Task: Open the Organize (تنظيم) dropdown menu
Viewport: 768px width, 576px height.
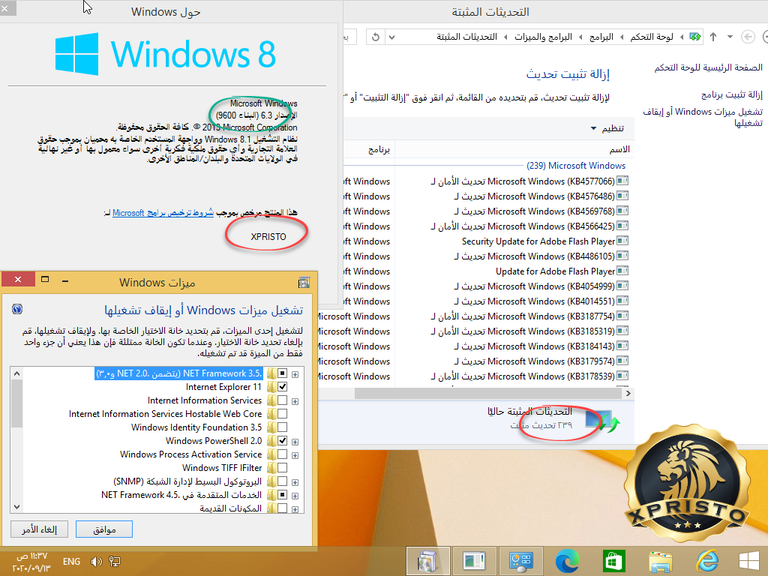Action: [x=607, y=128]
